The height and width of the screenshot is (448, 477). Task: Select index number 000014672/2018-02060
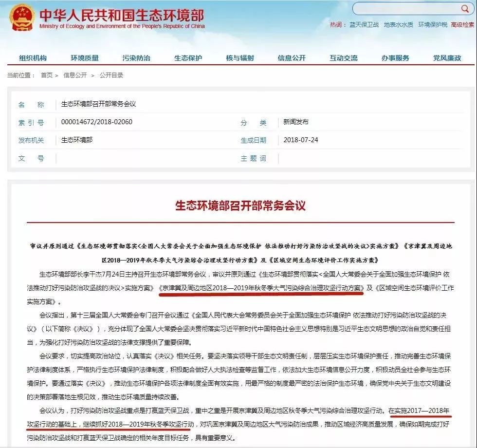pyautogui.click(x=97, y=122)
